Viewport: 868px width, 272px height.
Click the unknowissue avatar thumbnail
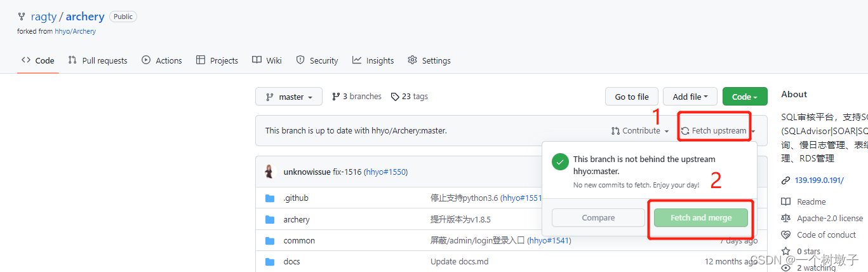click(270, 172)
